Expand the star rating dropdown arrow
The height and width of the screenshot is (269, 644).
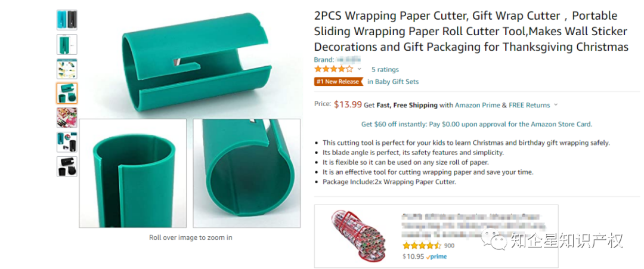[x=360, y=69]
